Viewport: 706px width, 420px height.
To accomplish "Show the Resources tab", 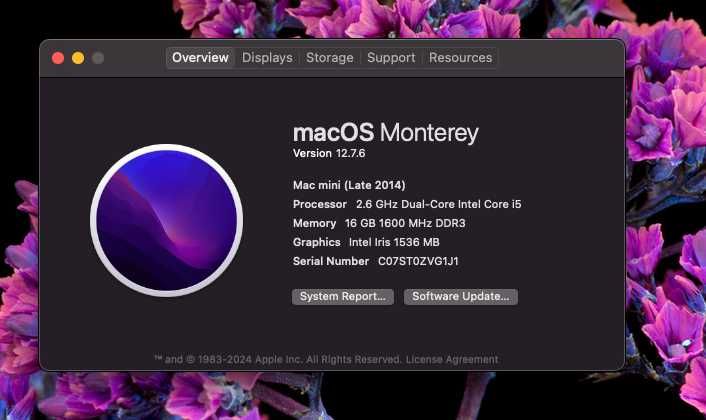I will point(460,58).
